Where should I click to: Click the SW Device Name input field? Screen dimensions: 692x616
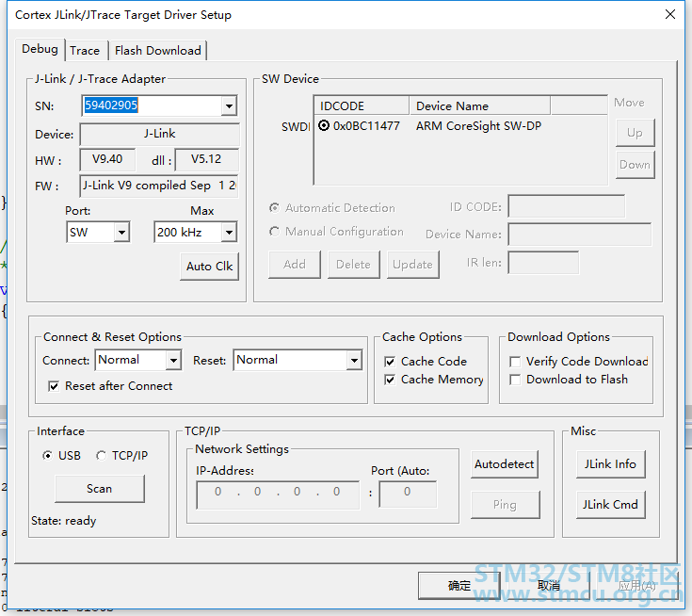coord(580,234)
